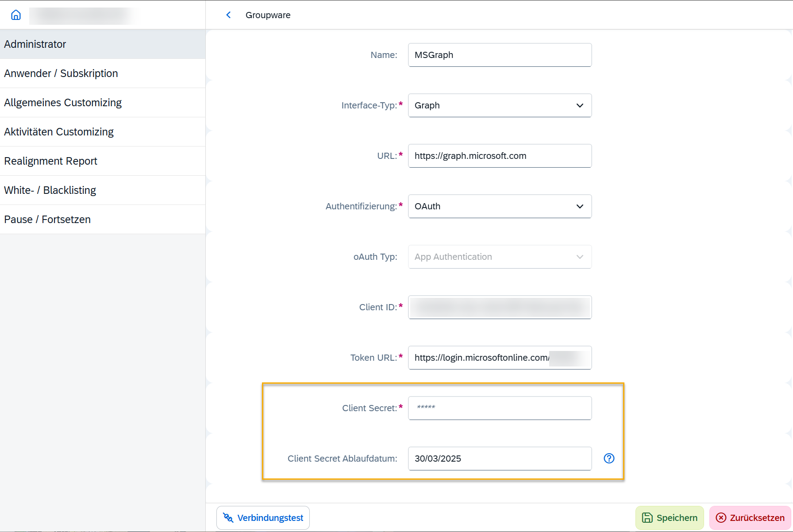Open help for Client Secret Ablaufdatum
The height and width of the screenshot is (532, 793).
click(x=609, y=459)
